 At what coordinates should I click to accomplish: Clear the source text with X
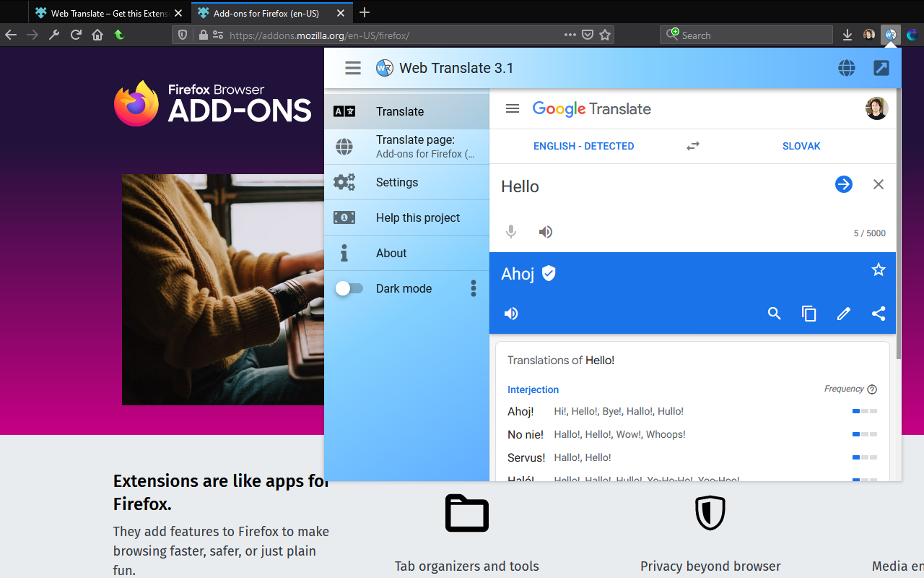879,184
